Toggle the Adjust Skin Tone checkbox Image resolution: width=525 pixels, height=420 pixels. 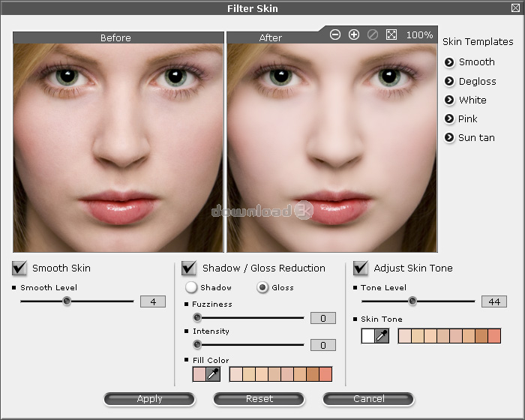point(361,268)
